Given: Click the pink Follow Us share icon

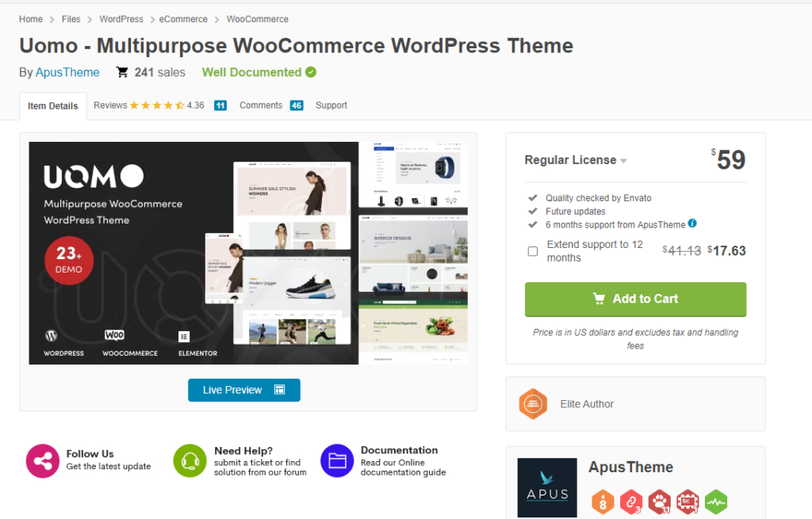Looking at the screenshot, I should click(42, 460).
